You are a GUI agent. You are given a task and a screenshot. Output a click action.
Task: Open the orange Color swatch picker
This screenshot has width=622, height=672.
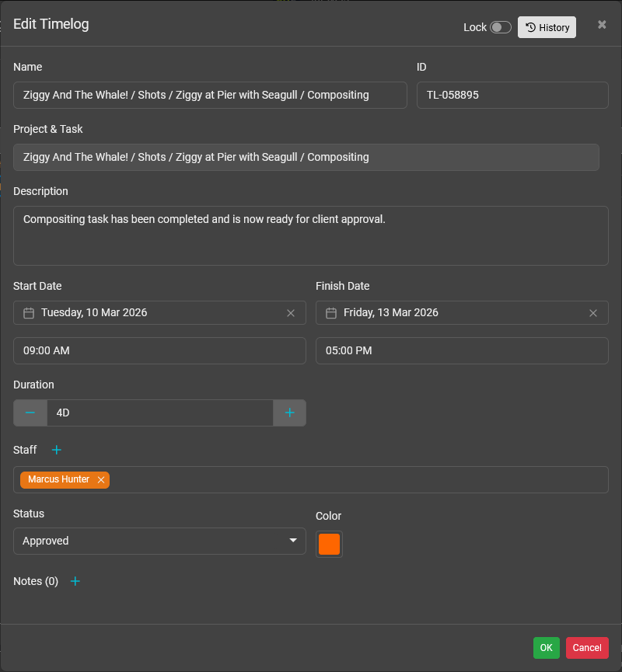coord(329,544)
